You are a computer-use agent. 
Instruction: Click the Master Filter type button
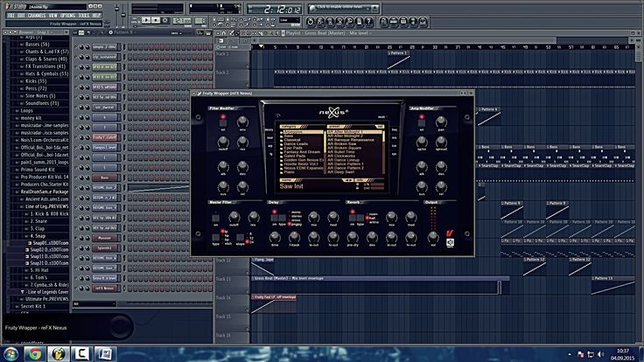tap(215, 238)
